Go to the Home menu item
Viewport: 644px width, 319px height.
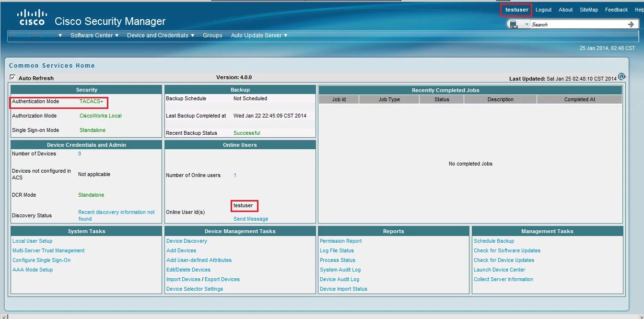tap(22, 35)
